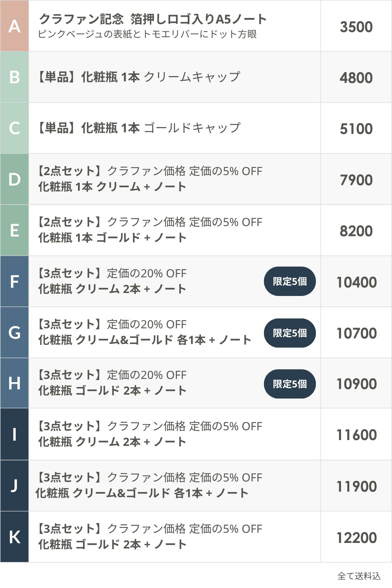Click the 全て送料込 footnote

pyautogui.click(x=359, y=576)
